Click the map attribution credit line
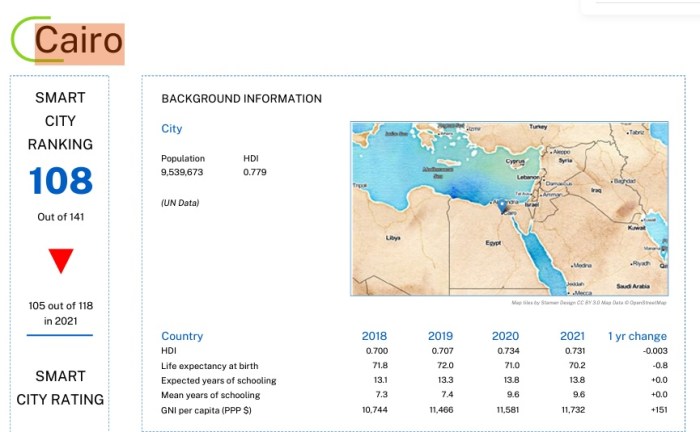The height and width of the screenshot is (432, 700). tap(589, 303)
